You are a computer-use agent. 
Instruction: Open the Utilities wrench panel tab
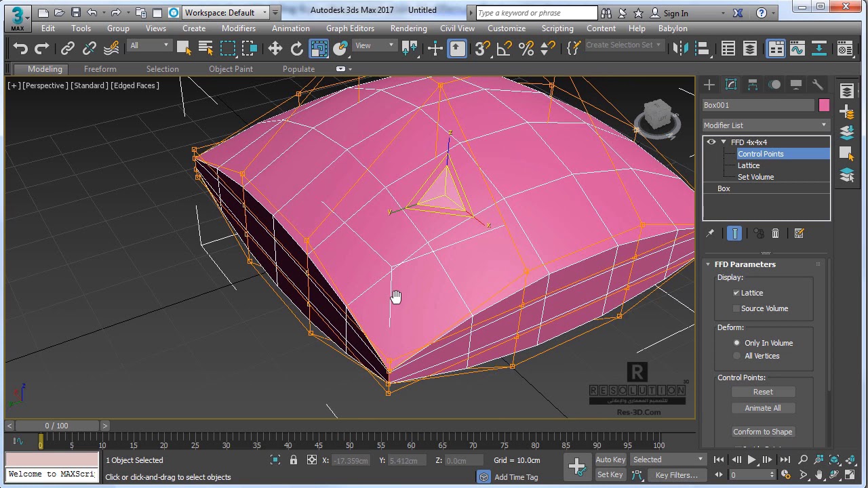(818, 85)
